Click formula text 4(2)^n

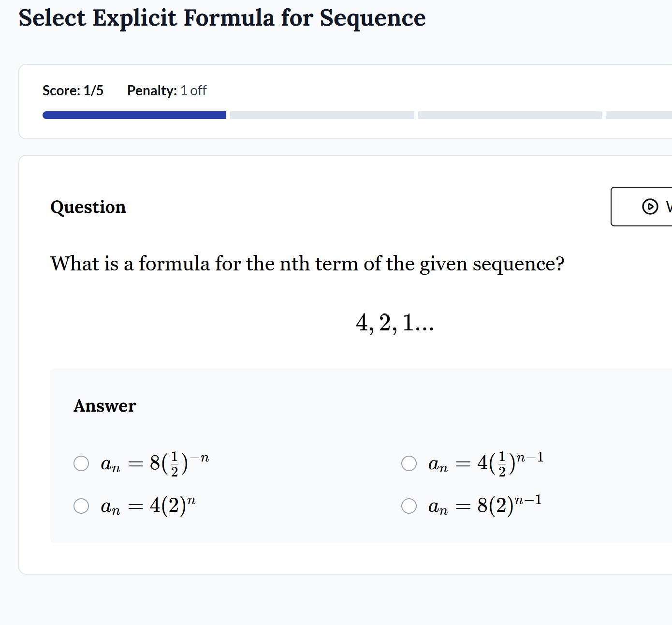[x=148, y=506]
